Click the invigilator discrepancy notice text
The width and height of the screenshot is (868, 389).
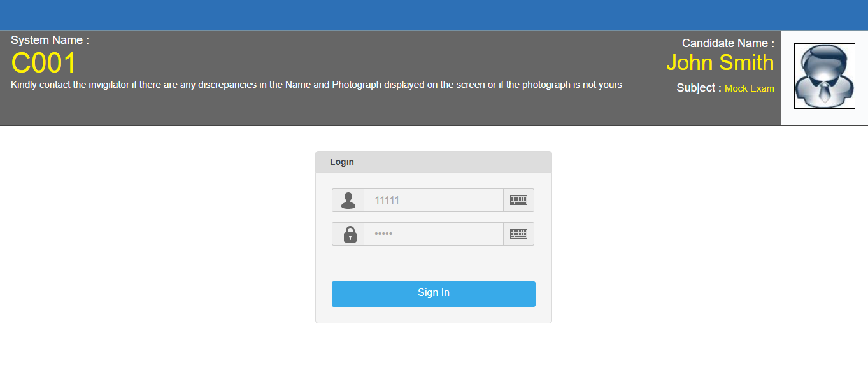316,85
